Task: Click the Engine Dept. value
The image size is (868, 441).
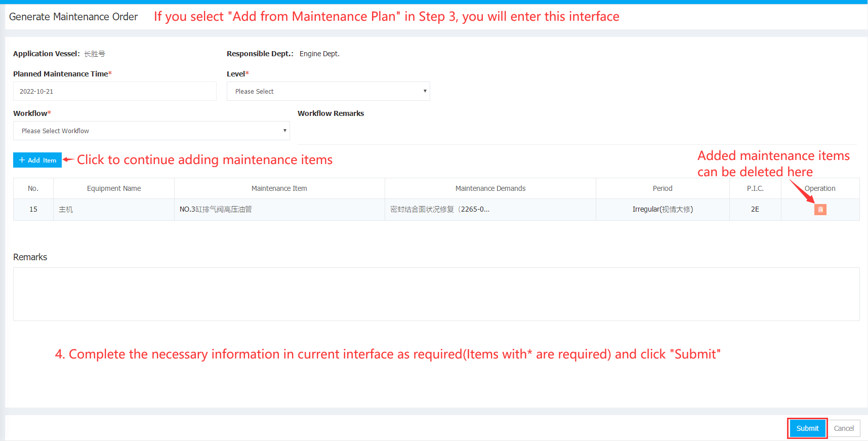Action: coord(319,54)
